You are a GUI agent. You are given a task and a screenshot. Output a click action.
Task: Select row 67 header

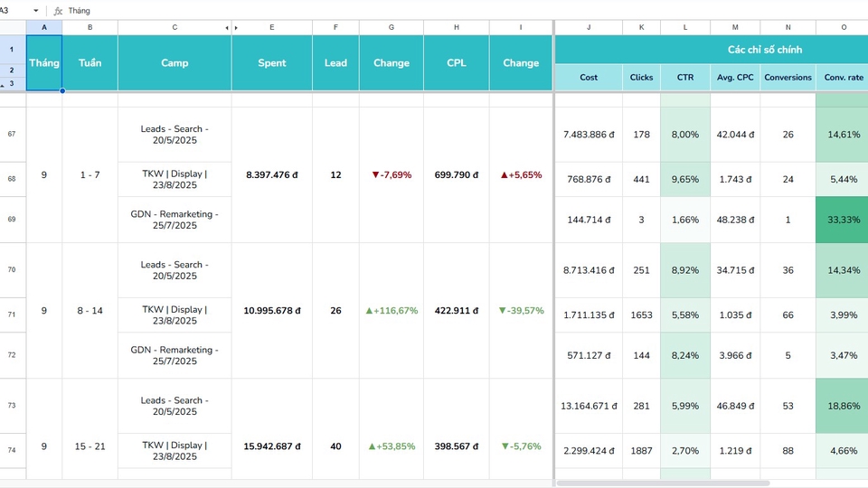tap(12, 134)
